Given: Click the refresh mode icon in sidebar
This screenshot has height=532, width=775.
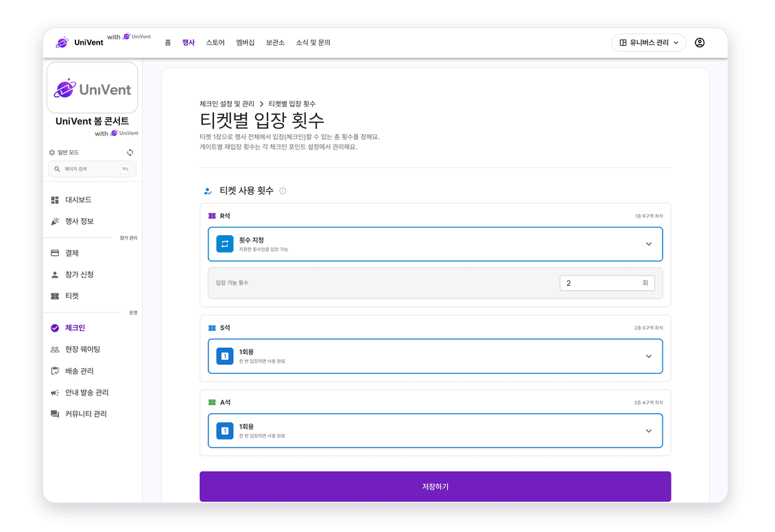Looking at the screenshot, I should tap(130, 152).
